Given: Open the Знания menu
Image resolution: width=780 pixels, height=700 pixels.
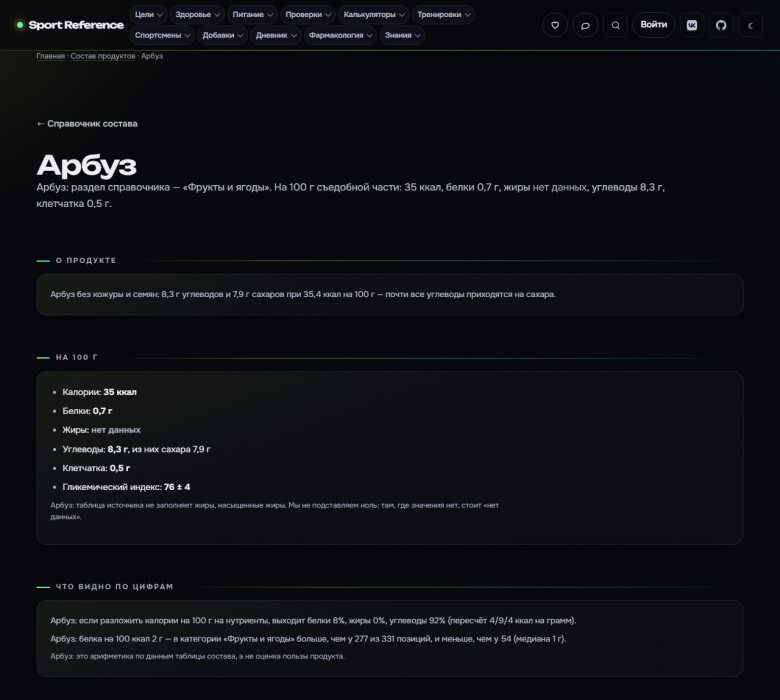Looking at the screenshot, I should 402,35.
